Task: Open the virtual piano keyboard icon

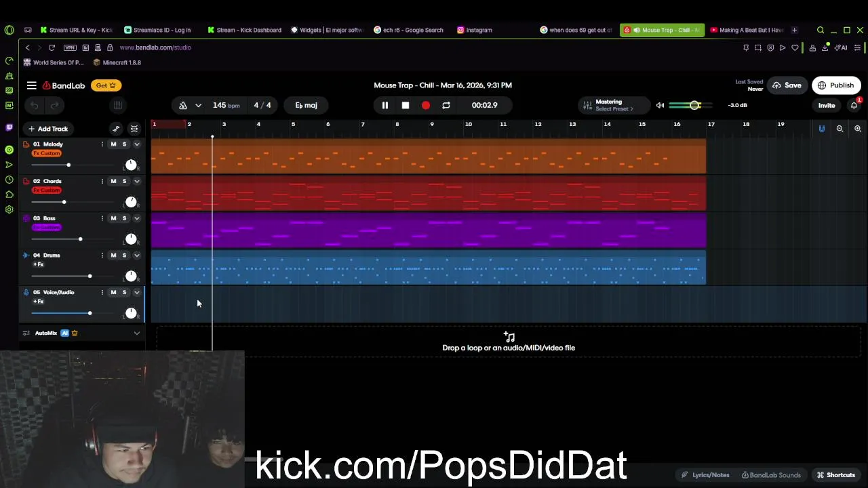Action: point(118,105)
